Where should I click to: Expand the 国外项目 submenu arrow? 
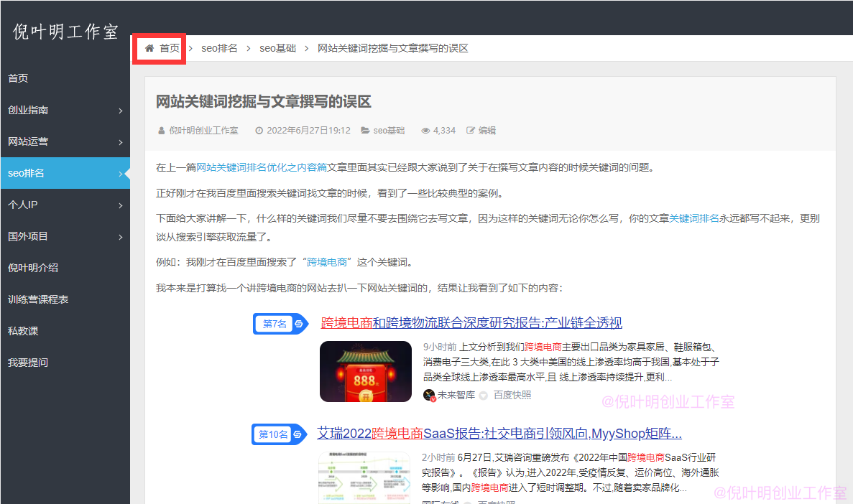pos(121,236)
